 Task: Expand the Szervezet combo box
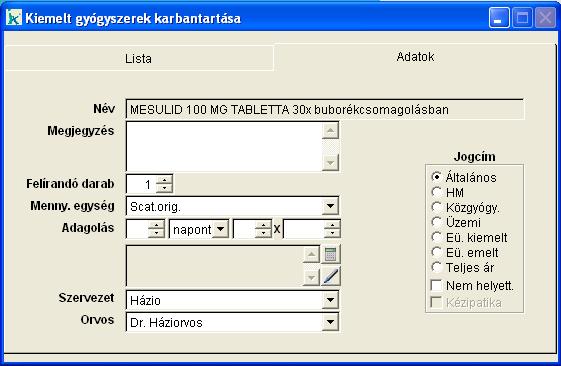pos(330,300)
